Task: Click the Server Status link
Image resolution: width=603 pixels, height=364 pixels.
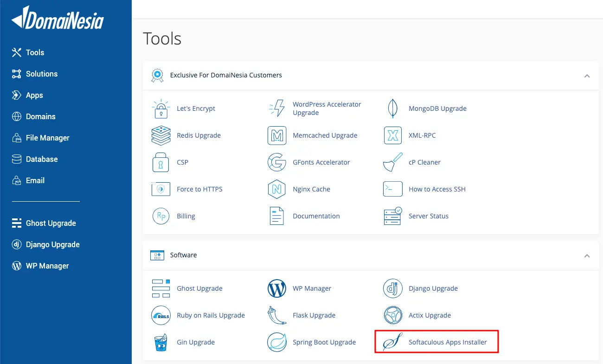Action: pyautogui.click(x=429, y=216)
